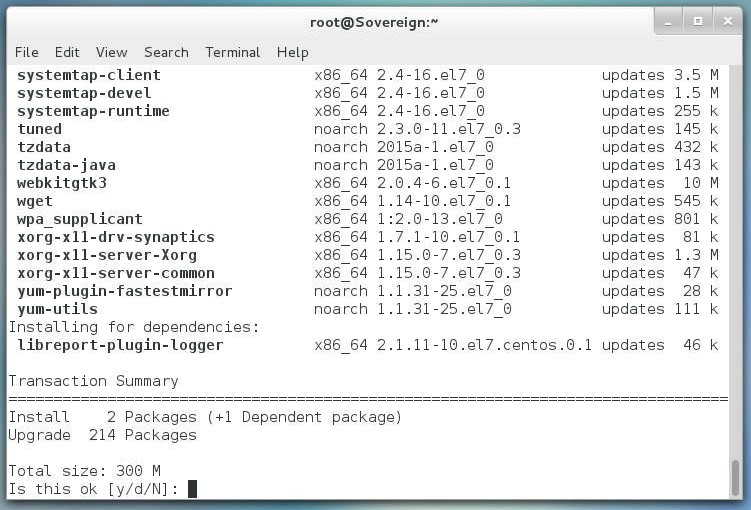Click the vertical scrollbar thumb
This screenshot has height=510, width=751.
[736, 477]
